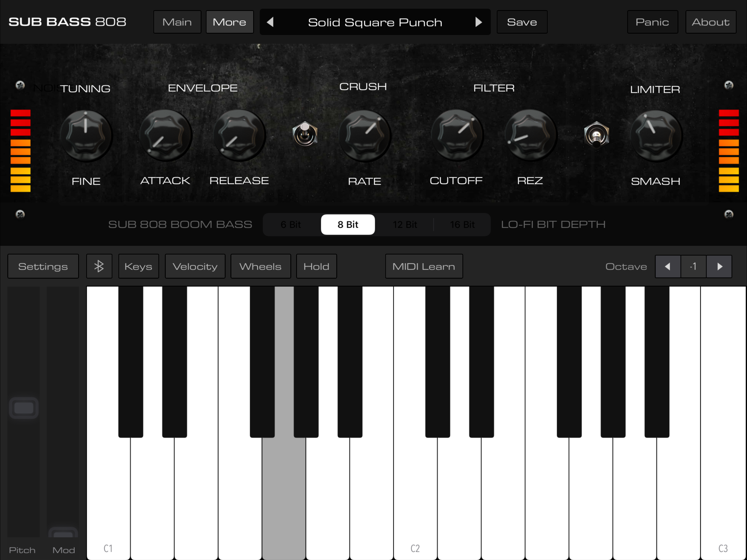Open the Velocity tab

[195, 267]
